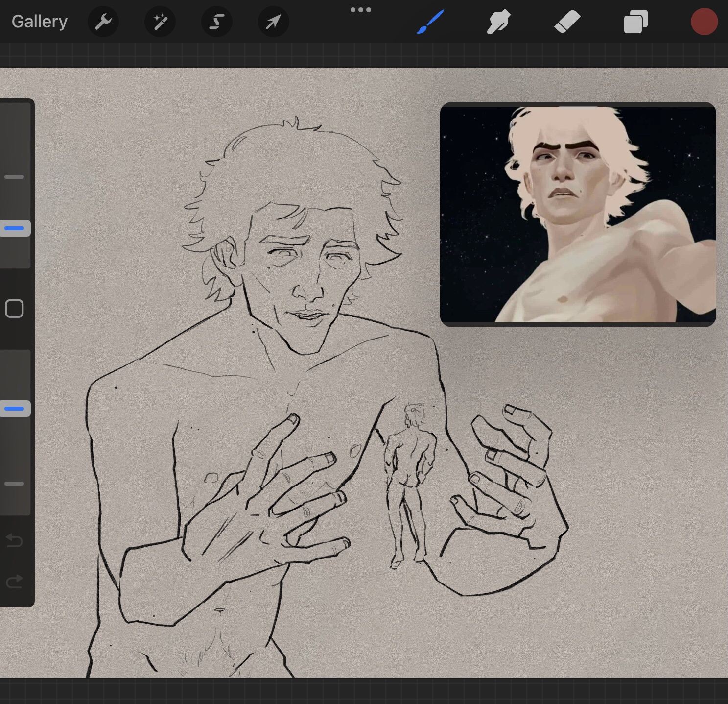
Task: Redo the last action
Action: [x=15, y=582]
